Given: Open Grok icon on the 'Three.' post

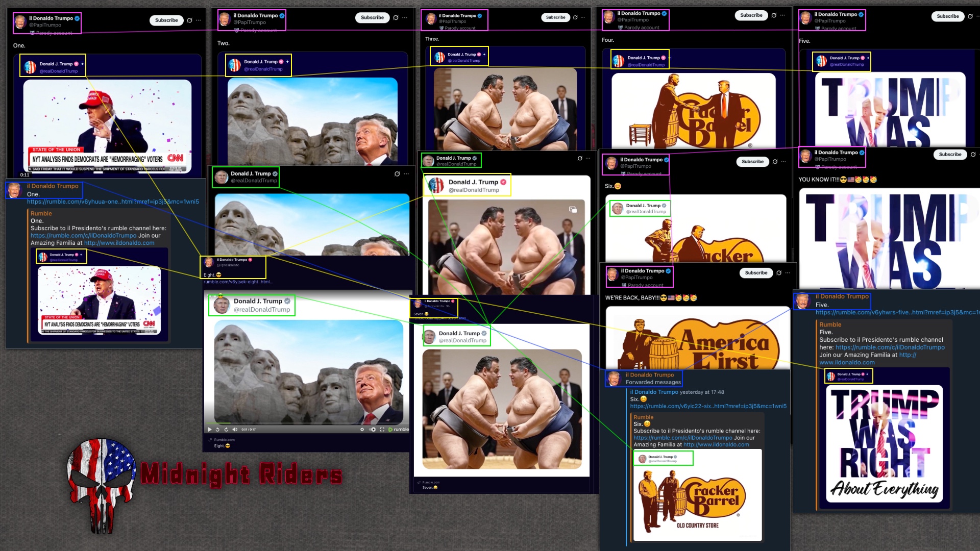Looking at the screenshot, I should coord(575,17).
